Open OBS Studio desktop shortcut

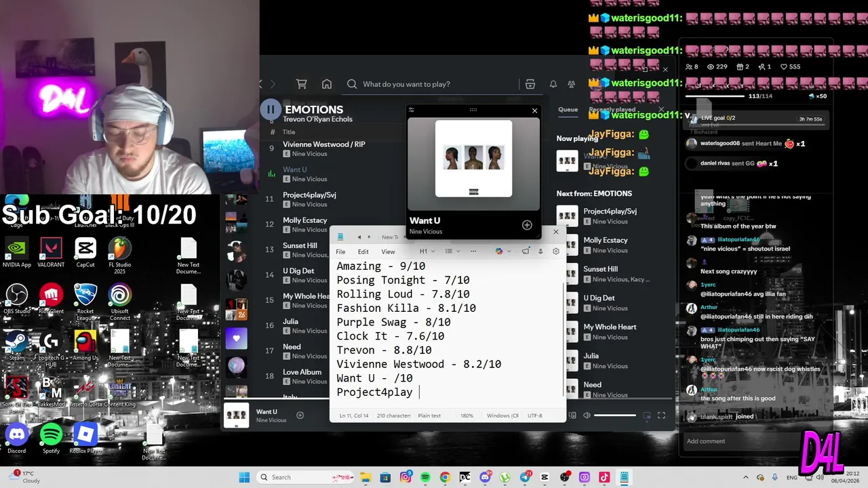pos(17,299)
